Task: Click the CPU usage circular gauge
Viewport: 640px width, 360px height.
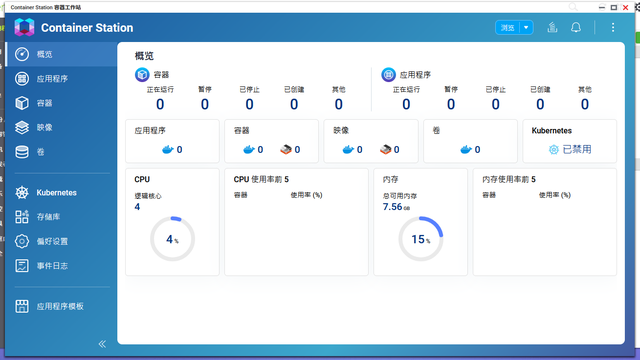Action: pos(172,239)
